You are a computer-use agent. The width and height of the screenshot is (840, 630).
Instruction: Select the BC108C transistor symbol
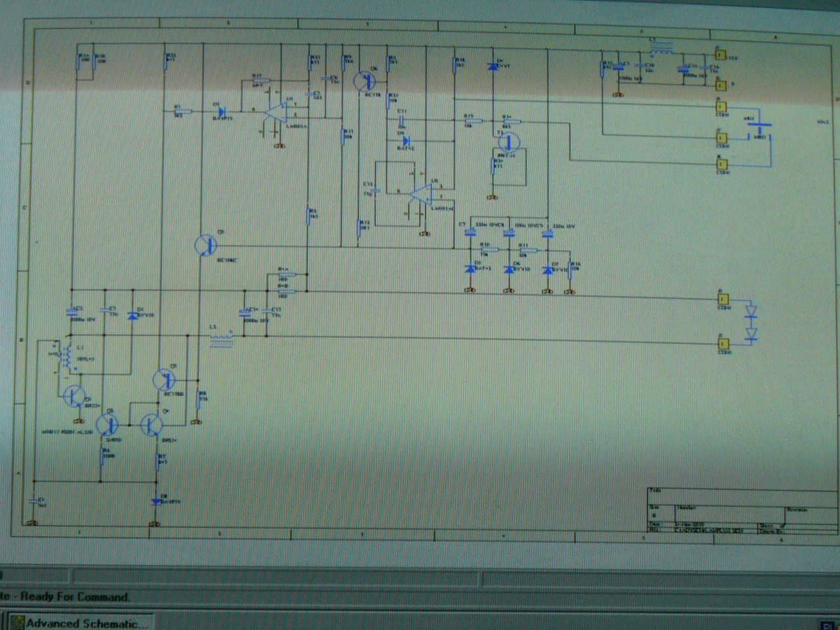pyautogui.click(x=206, y=245)
